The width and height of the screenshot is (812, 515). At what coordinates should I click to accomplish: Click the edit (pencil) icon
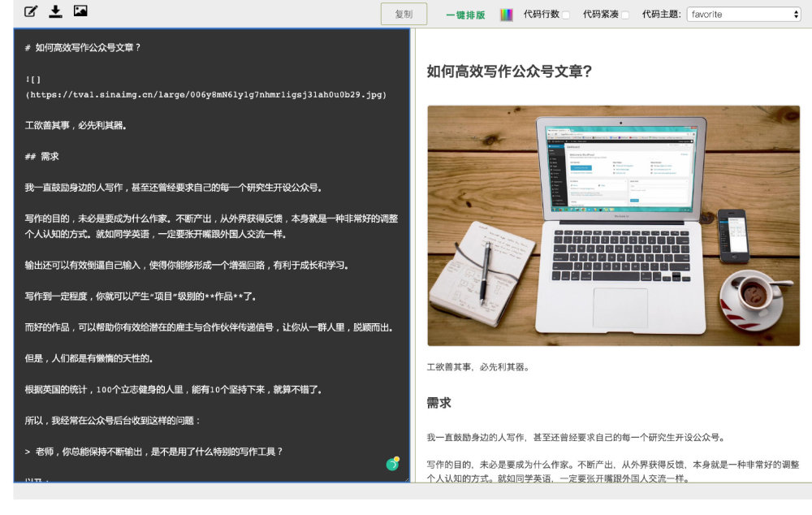coord(31,11)
